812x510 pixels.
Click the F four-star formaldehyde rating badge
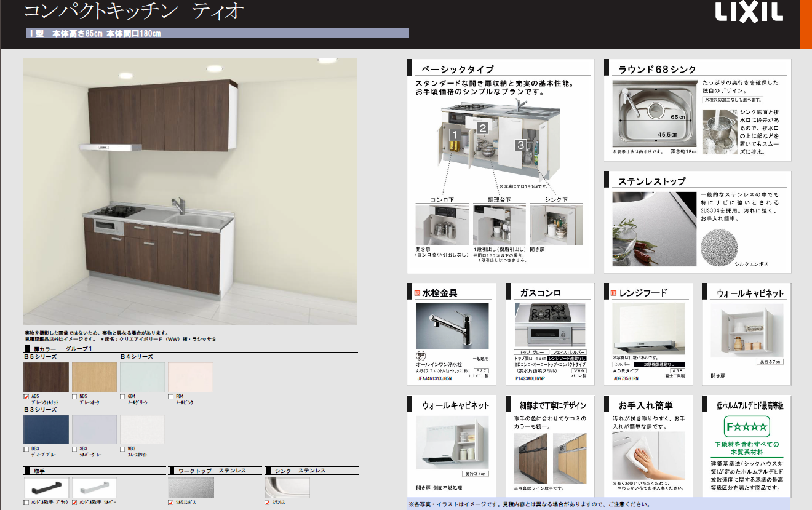(747, 426)
